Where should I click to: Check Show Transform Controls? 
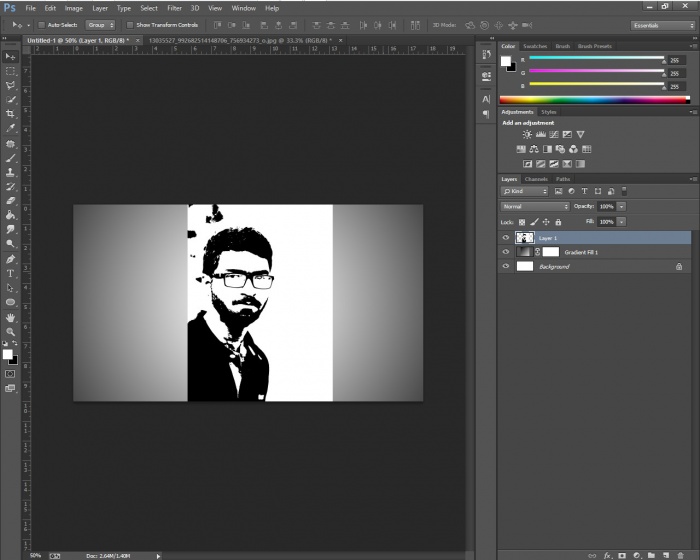pos(130,24)
